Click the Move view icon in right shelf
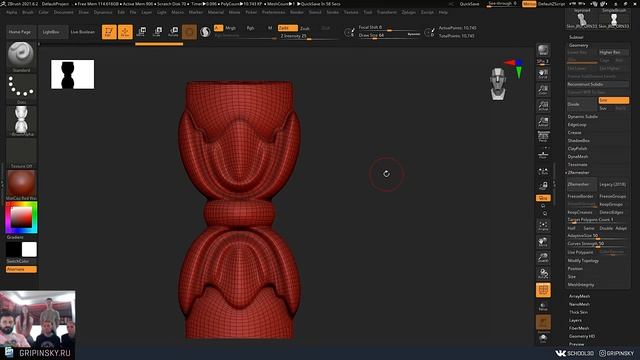This screenshot has width=640, height=360. (x=543, y=242)
